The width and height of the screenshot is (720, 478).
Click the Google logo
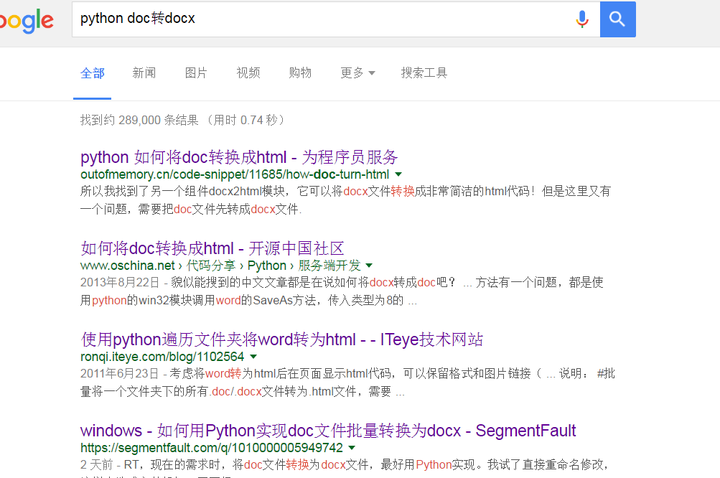26,20
